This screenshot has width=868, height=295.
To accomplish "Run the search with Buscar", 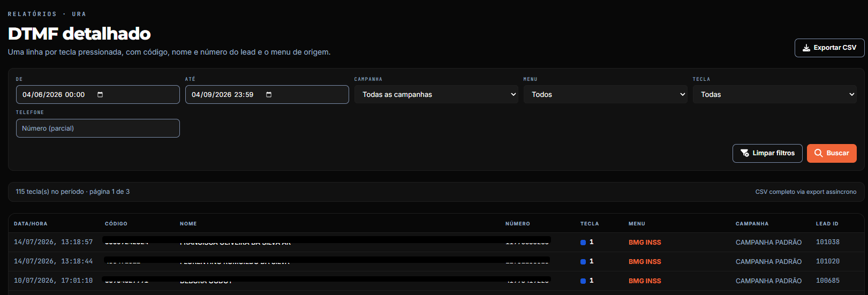I will pyautogui.click(x=832, y=153).
